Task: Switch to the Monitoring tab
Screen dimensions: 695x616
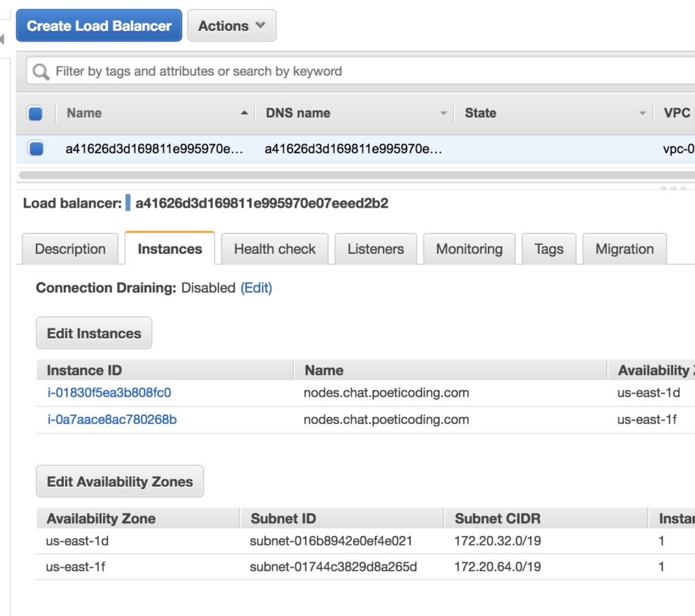Action: click(470, 249)
